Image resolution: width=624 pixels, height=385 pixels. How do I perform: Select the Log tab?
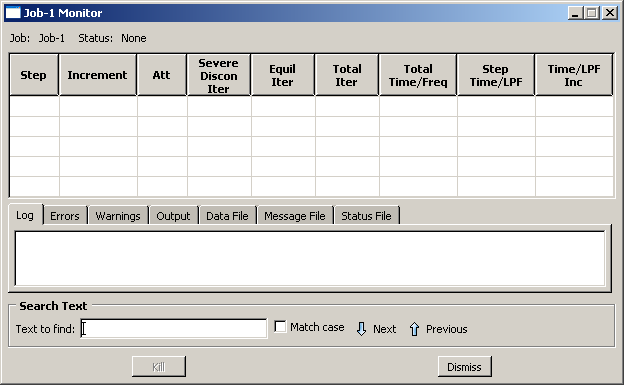point(25,215)
